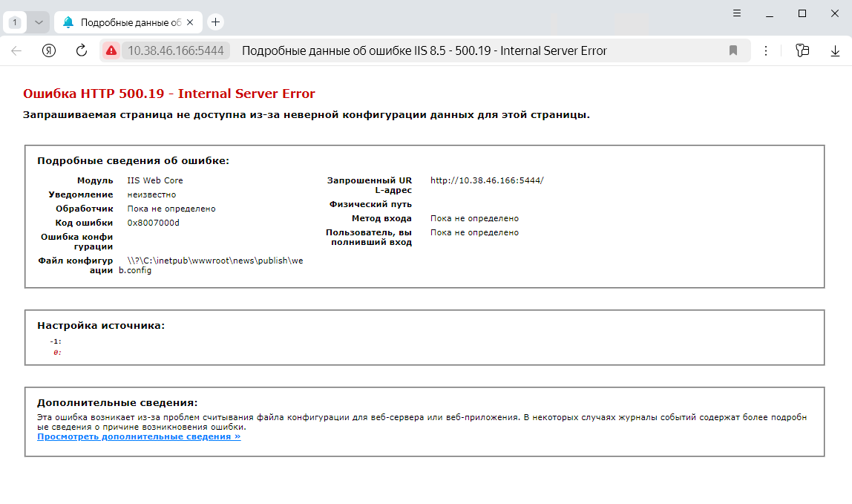Open Yandex home page icon
The width and height of the screenshot is (852, 504).
[49, 50]
